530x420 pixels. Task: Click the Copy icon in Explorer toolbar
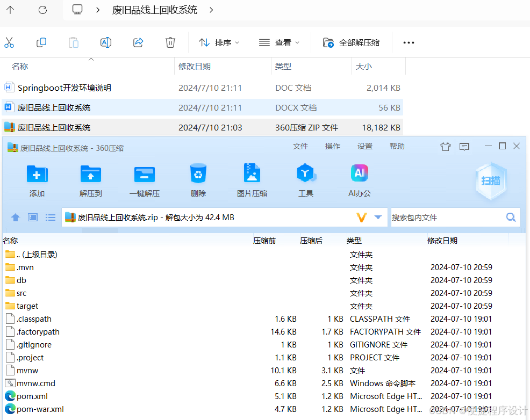coord(41,42)
